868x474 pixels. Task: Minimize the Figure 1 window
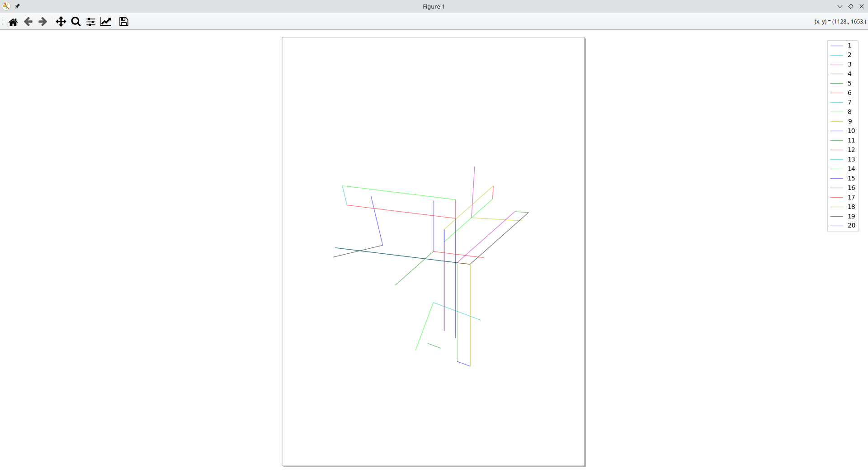pyautogui.click(x=840, y=6)
